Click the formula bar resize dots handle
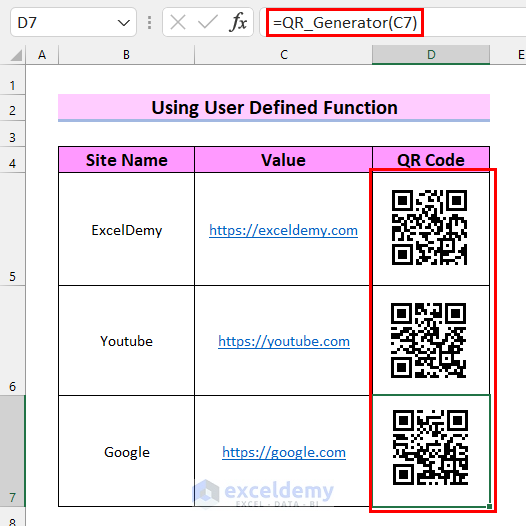 click(150, 22)
